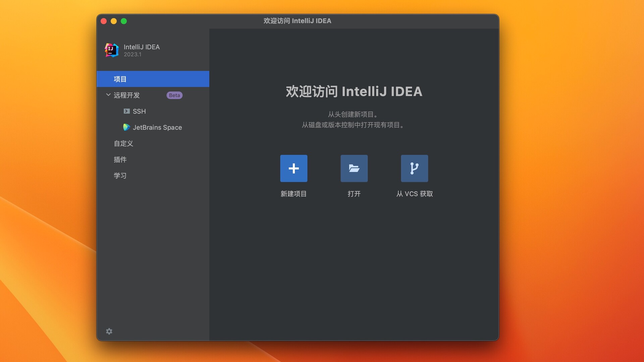
Task: Click the JetBrains Space icon in the sidebar
Action: coord(126,127)
